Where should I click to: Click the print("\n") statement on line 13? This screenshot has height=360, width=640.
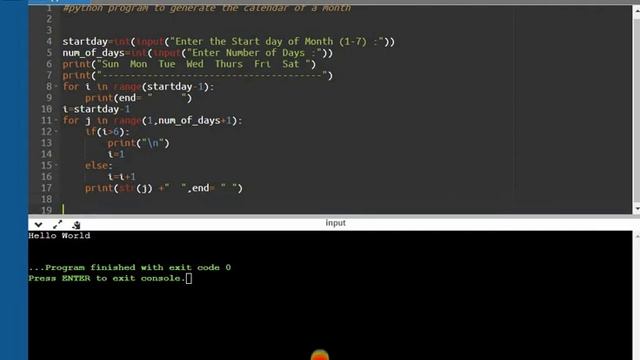tap(138, 143)
